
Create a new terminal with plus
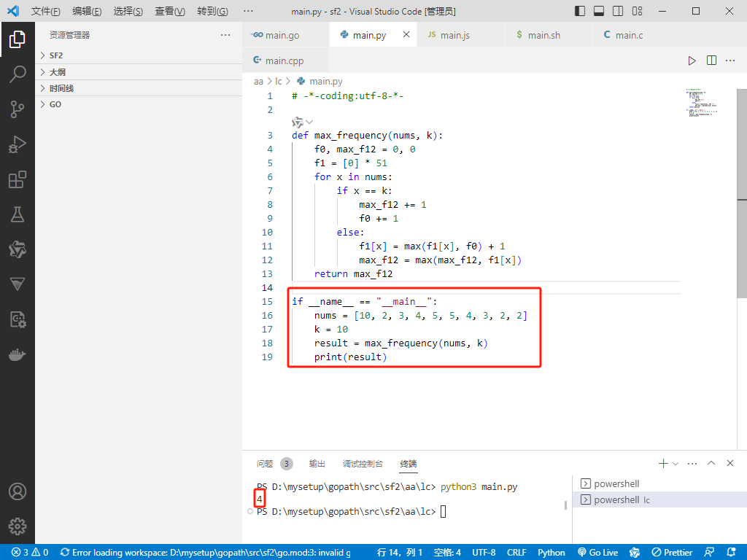pos(662,463)
